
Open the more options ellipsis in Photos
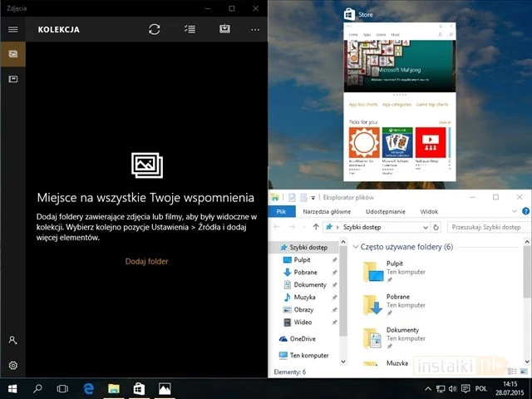(x=255, y=29)
